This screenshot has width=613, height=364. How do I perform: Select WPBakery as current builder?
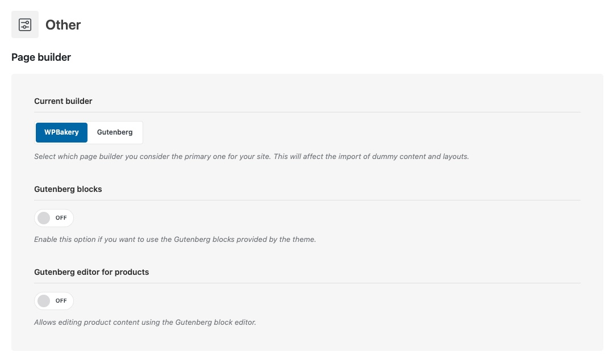tap(61, 132)
